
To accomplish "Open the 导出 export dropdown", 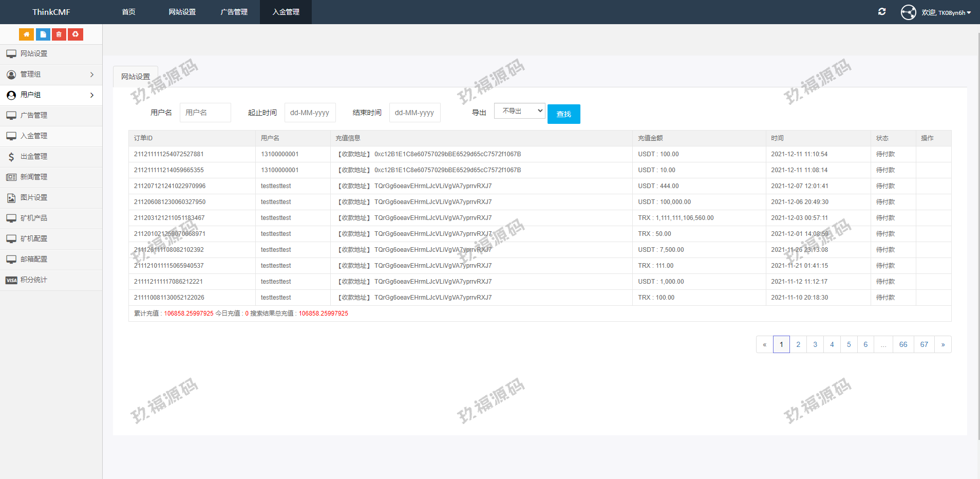I will click(x=519, y=111).
